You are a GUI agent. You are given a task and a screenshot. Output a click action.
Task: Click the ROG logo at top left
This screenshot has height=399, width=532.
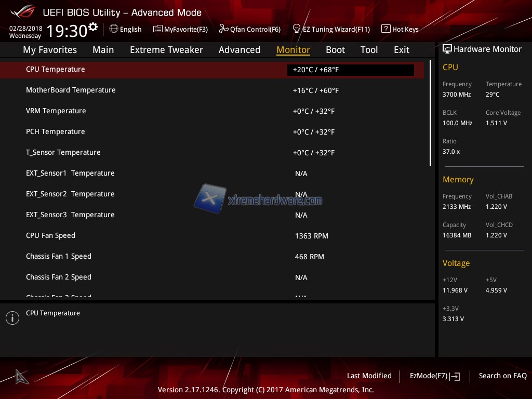22,11
